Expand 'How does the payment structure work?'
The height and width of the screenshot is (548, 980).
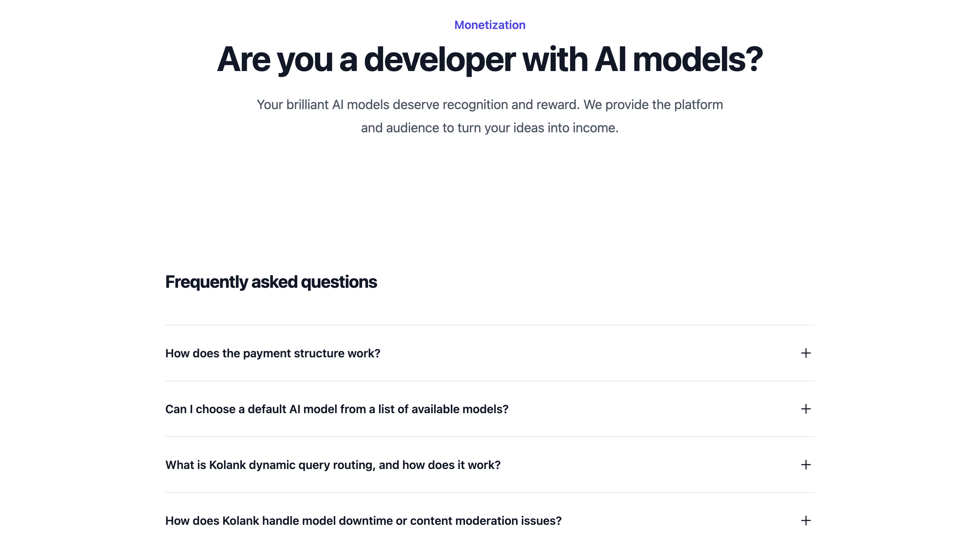click(x=490, y=353)
